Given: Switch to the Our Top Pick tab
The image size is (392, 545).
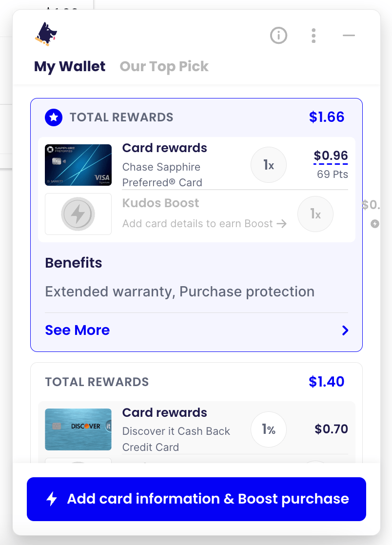Looking at the screenshot, I should pos(164,66).
